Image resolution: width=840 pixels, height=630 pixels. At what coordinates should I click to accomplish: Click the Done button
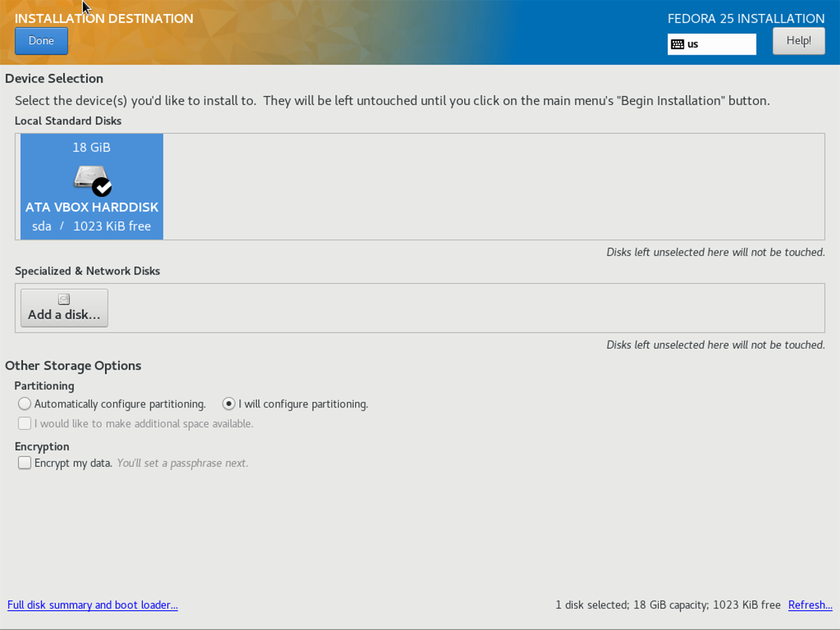[41, 41]
